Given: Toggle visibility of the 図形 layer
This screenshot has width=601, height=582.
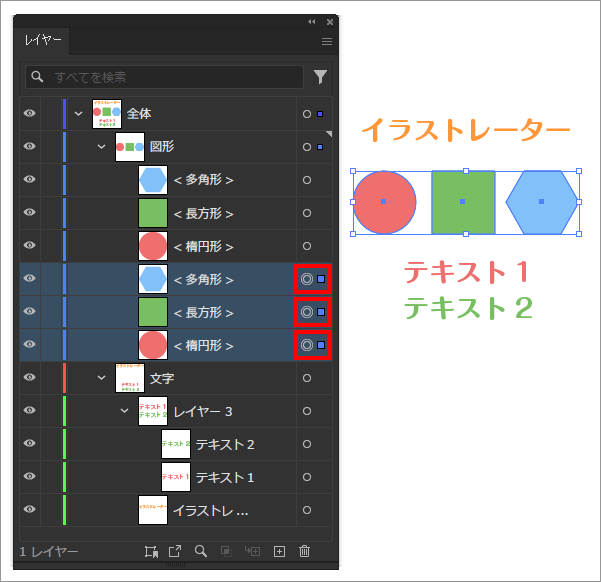Looking at the screenshot, I should point(30,146).
